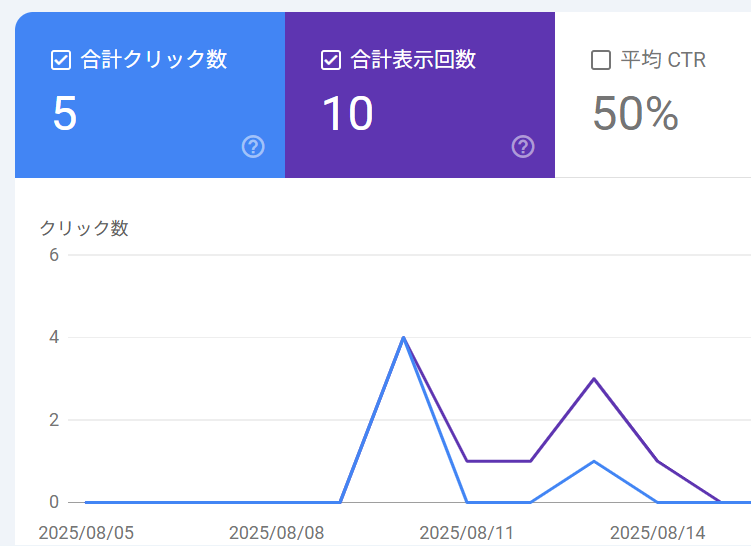Uncheck the 合計クリック数 checkbox
Image resolution: width=751 pixels, height=546 pixels.
(61, 61)
